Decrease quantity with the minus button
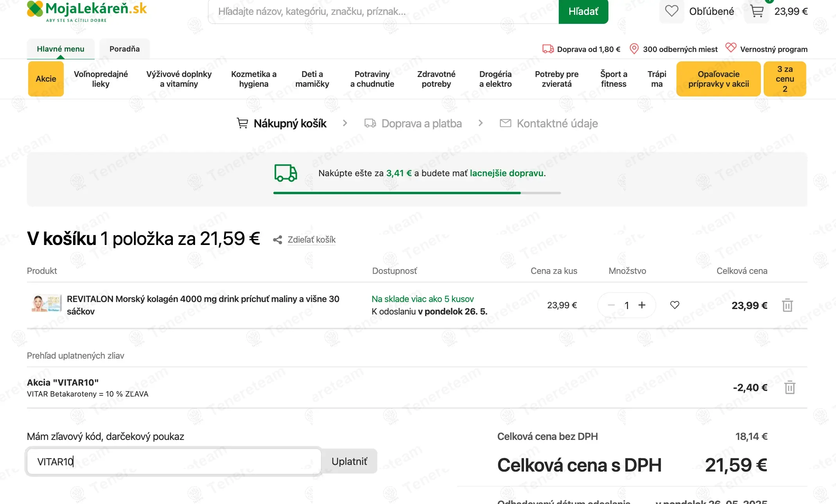Screen dimensions: 836x504 (612, 305)
